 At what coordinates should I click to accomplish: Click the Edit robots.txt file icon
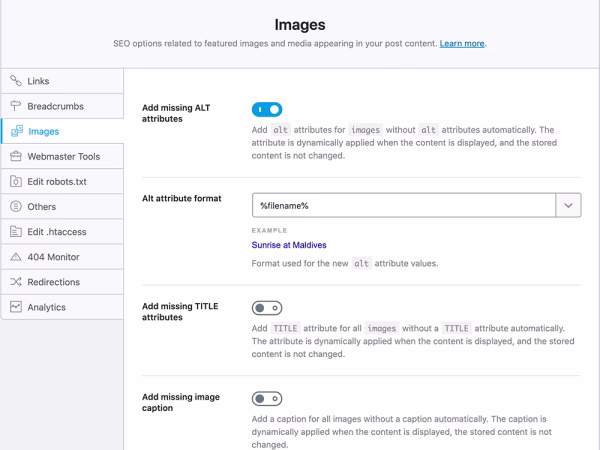[16, 181]
